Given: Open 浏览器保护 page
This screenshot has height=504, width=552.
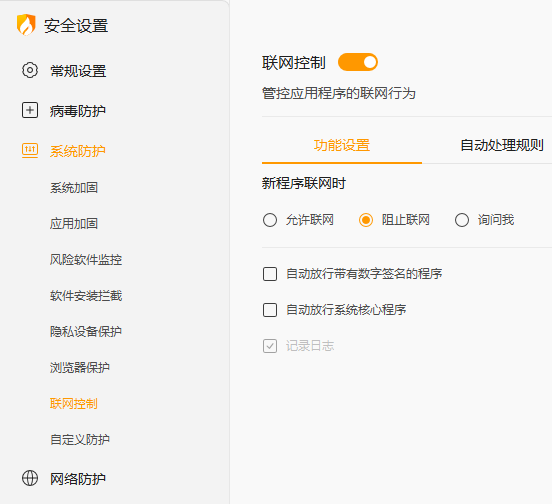Looking at the screenshot, I should pyautogui.click(x=80, y=367).
